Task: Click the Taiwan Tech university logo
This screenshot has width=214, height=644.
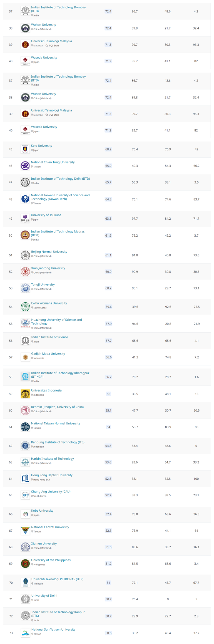Action: (25, 199)
